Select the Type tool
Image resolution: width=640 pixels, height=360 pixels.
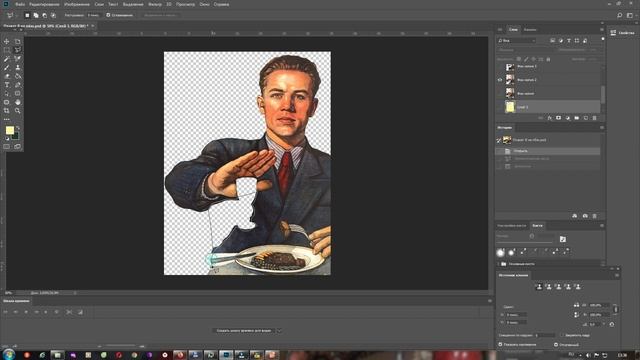point(7,85)
